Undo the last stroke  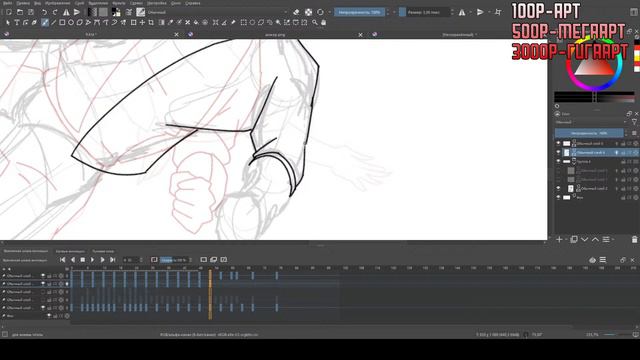coord(44,12)
